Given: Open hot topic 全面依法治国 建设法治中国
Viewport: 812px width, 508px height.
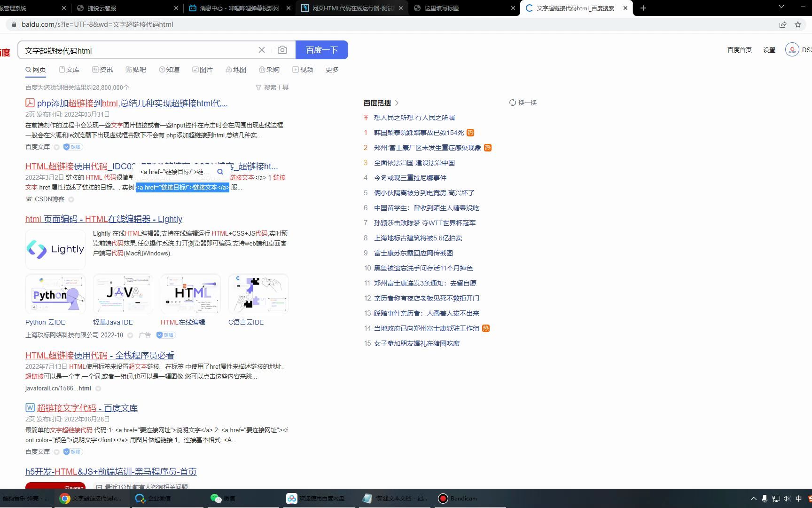Looking at the screenshot, I should 414,163.
